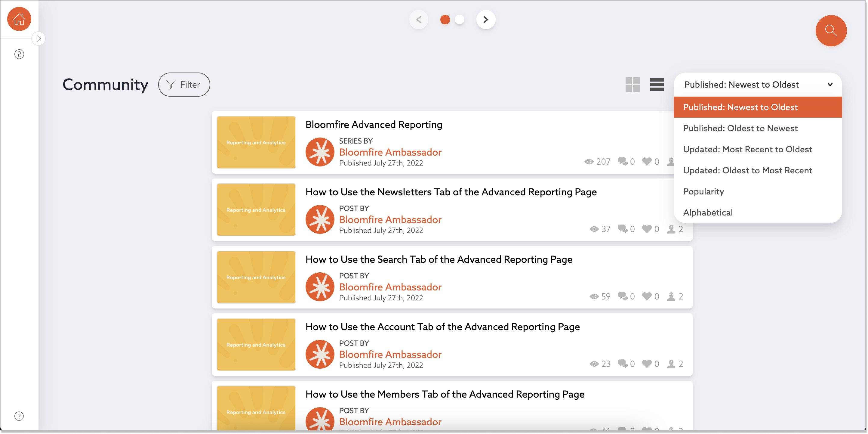The image size is (868, 434).
Task: Click the home icon in the sidebar
Action: [x=19, y=19]
